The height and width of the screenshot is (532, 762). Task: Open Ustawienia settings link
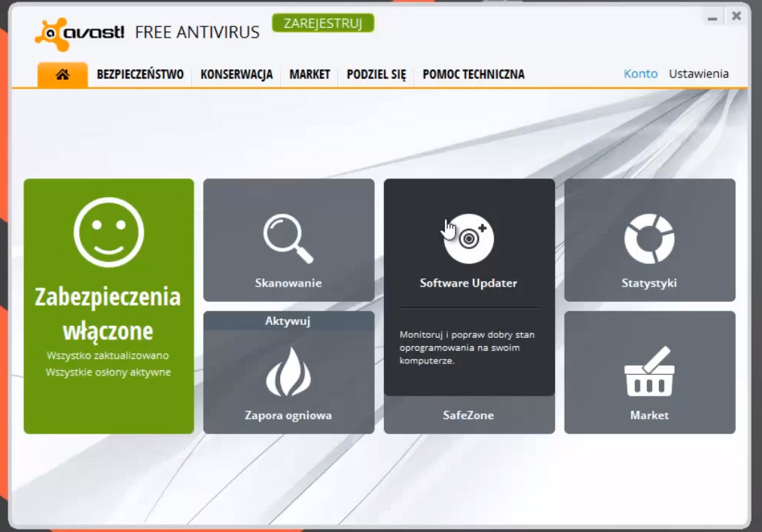pos(699,74)
